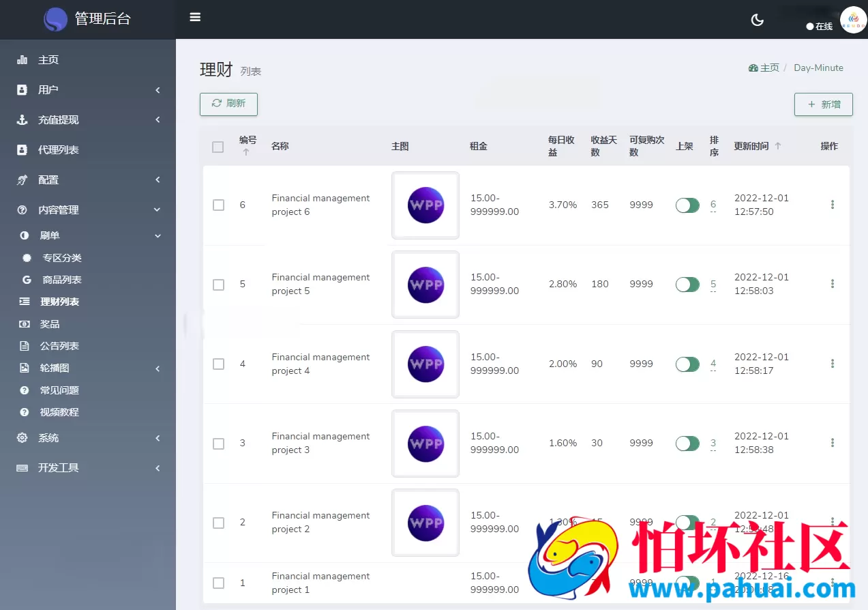Click the 开发工具 keyboard icon

point(22,468)
